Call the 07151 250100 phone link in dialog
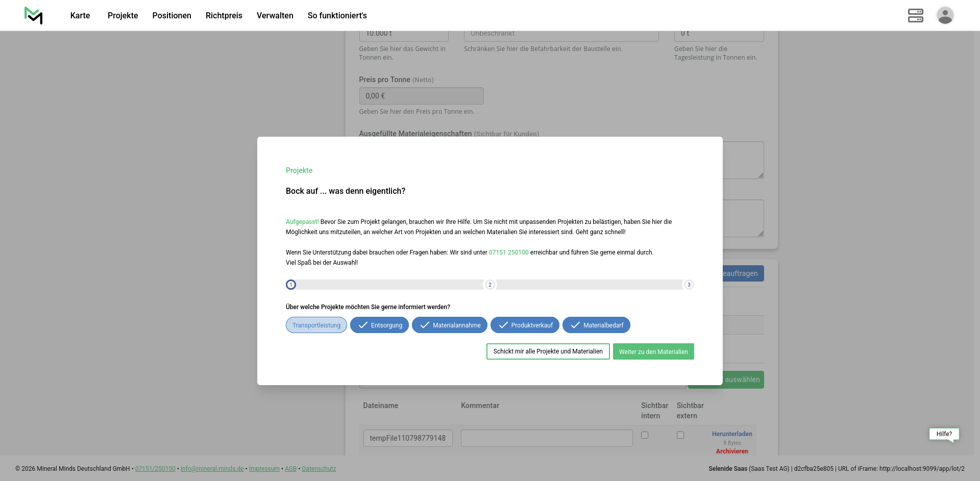 click(508, 252)
